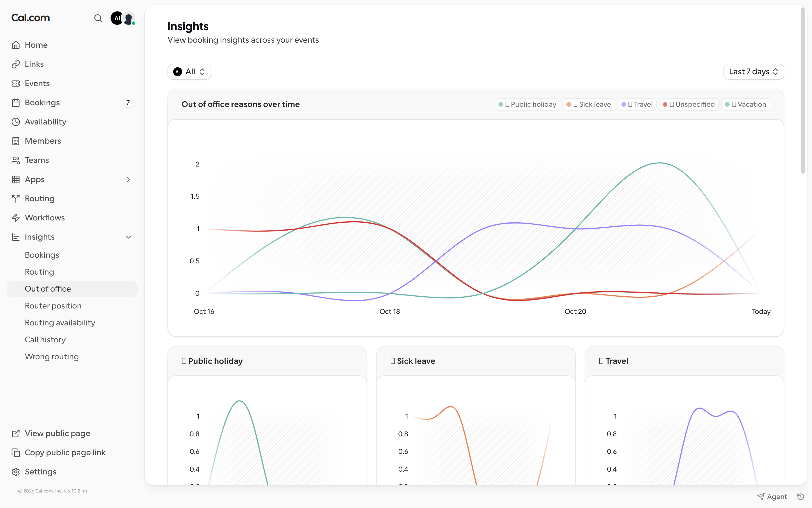
Task: Open the All team filter dropdown
Action: pos(189,72)
